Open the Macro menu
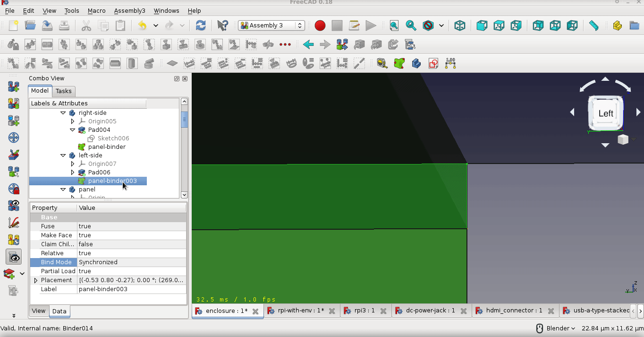 tap(96, 10)
